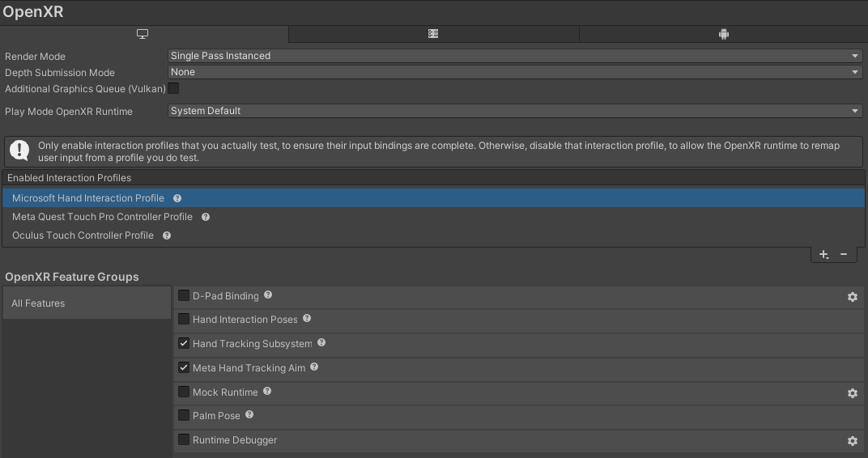
Task: Open D-Pad Binding settings gear
Action: [x=853, y=297]
